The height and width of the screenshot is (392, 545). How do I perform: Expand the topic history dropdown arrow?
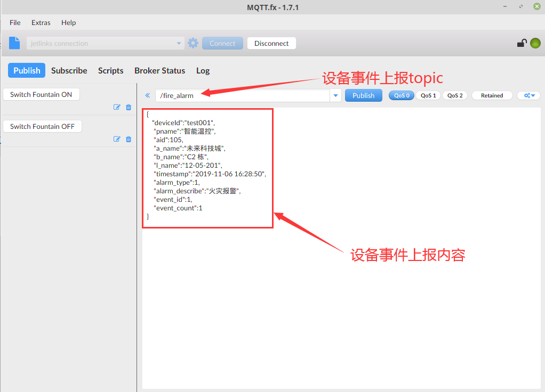335,96
